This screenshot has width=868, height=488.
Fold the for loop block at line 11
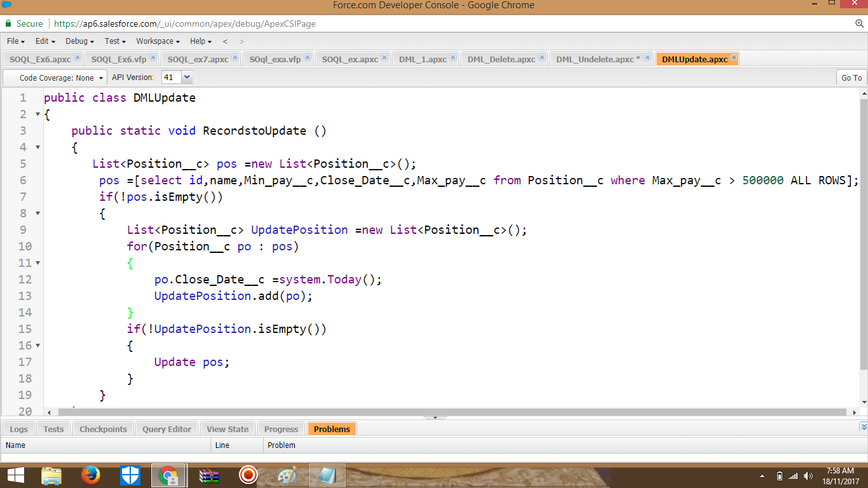click(x=37, y=263)
